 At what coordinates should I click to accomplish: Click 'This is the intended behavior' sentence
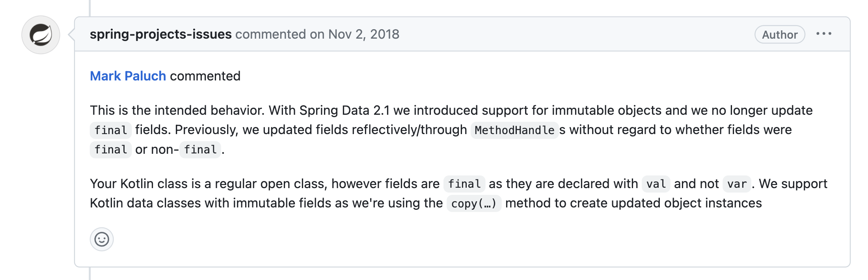click(177, 110)
